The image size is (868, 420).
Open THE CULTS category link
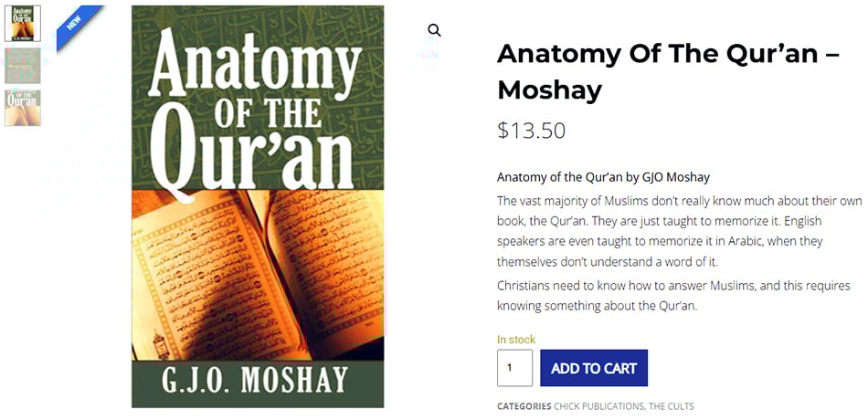[x=672, y=406]
